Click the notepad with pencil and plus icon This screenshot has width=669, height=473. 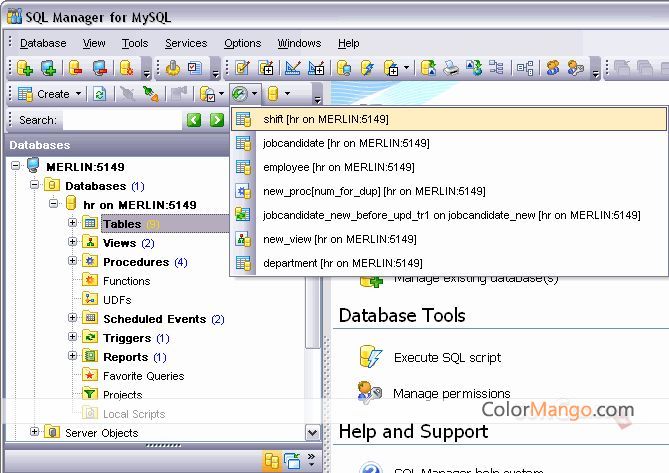(x=266, y=68)
